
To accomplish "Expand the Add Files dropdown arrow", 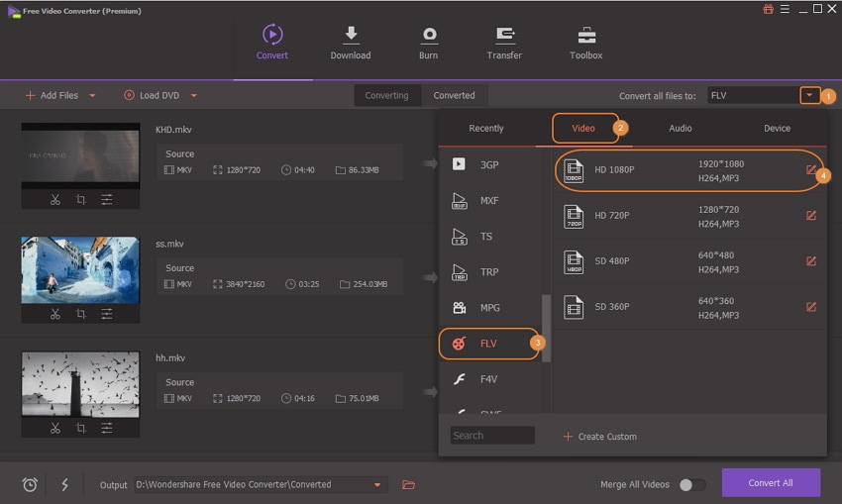I will (92, 95).
